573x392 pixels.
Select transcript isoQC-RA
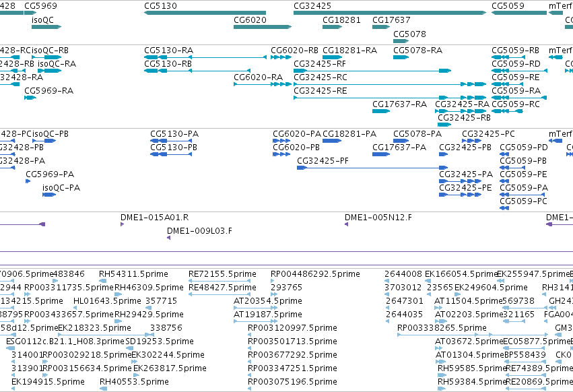point(50,71)
